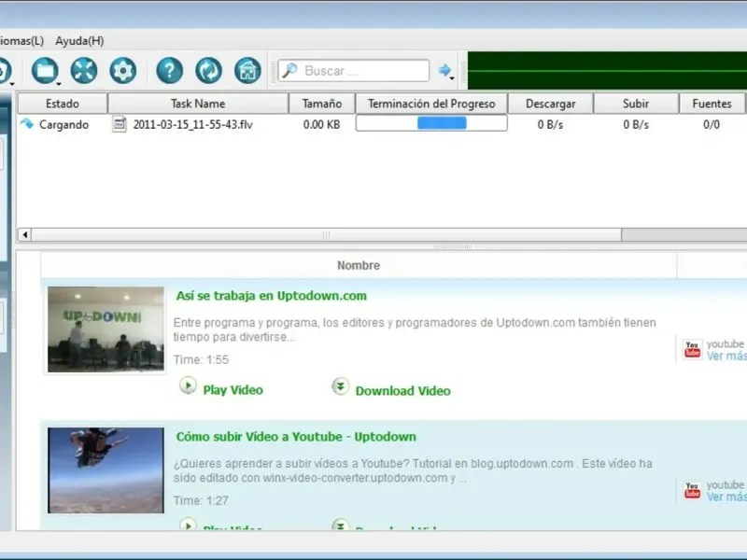Click the Fuentes column header

pyautogui.click(x=712, y=104)
